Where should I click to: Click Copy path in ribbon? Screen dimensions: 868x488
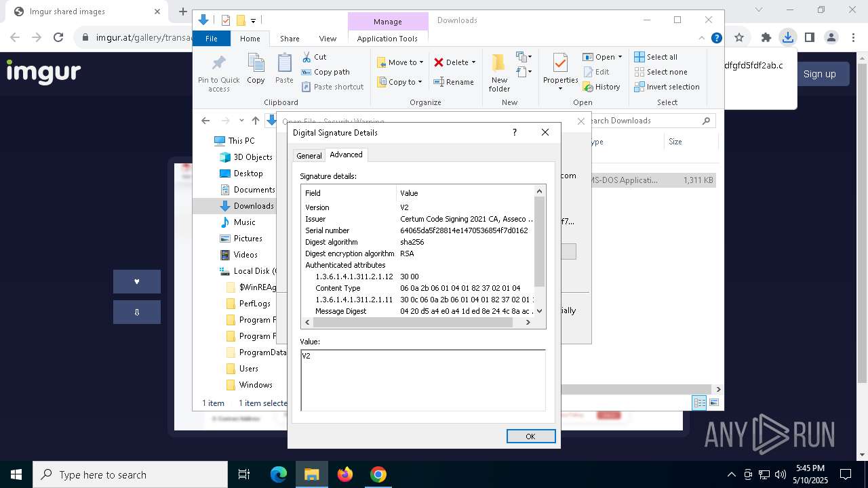325,72
